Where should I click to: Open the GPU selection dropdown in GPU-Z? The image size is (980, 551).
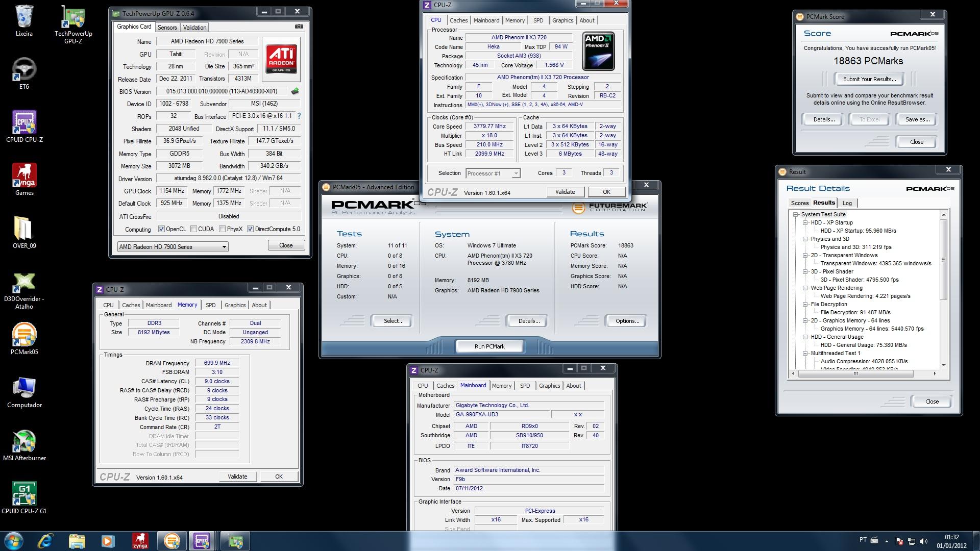[173, 246]
